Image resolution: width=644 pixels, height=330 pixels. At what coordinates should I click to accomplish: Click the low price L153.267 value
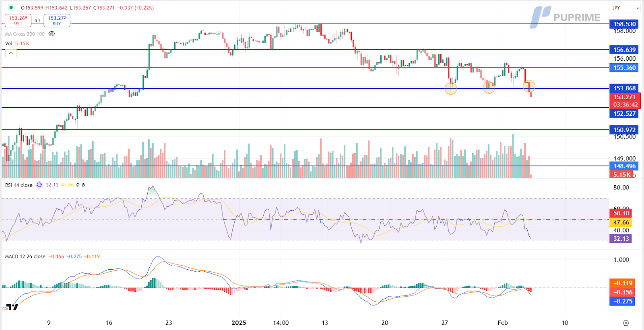tap(80, 8)
